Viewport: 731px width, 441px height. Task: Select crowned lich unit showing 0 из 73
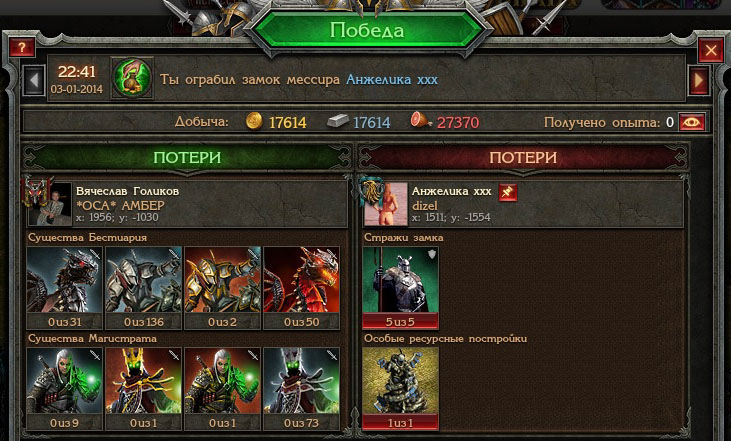[302, 389]
